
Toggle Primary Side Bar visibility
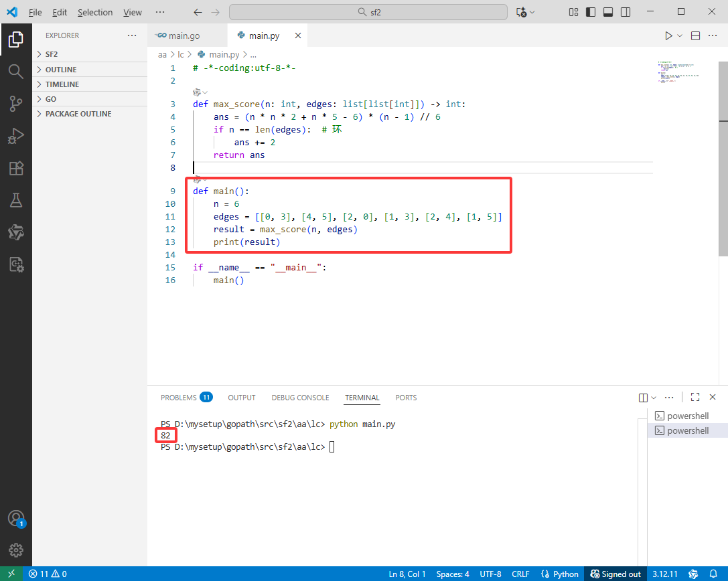pos(591,12)
